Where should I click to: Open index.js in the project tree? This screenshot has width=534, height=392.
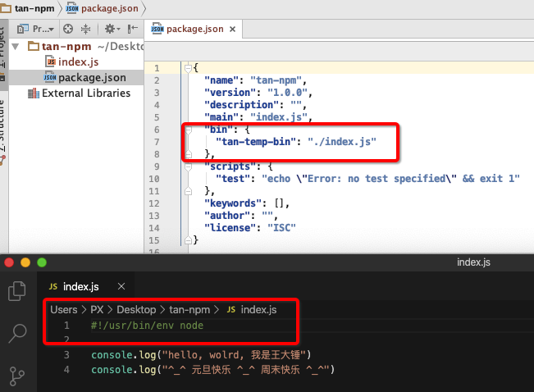pos(78,62)
